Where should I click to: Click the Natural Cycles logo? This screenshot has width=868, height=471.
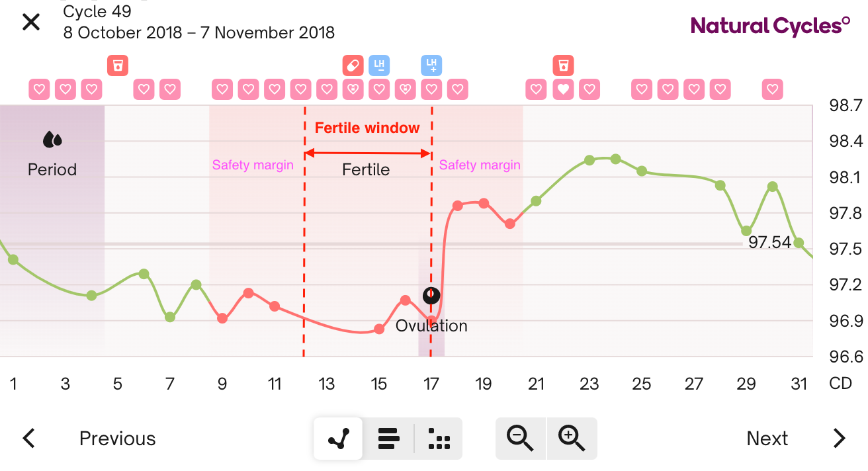click(x=770, y=26)
